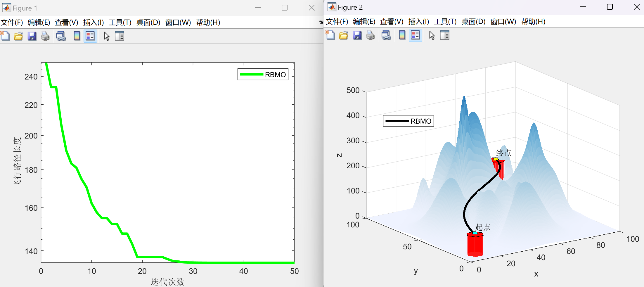Open 插入(I) dropdown menu in Figure 2
Image resolution: width=644 pixels, height=287 pixels.
[x=418, y=22]
